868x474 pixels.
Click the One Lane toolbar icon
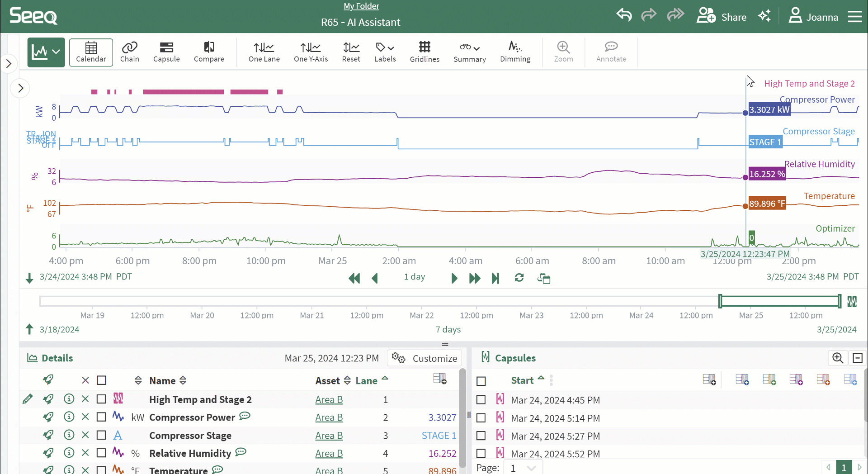[x=264, y=52]
